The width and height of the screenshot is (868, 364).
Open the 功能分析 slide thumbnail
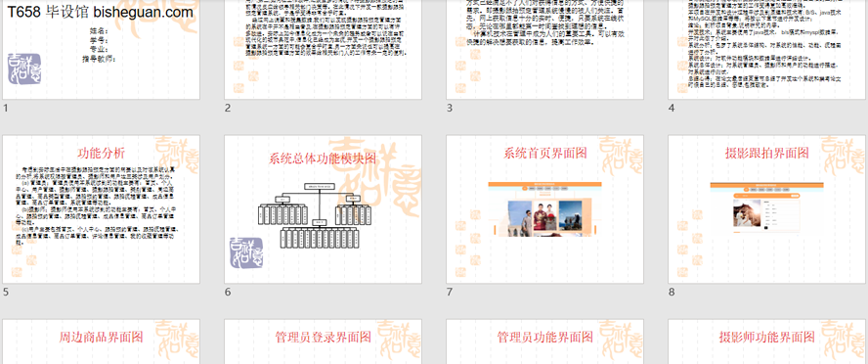102,209
